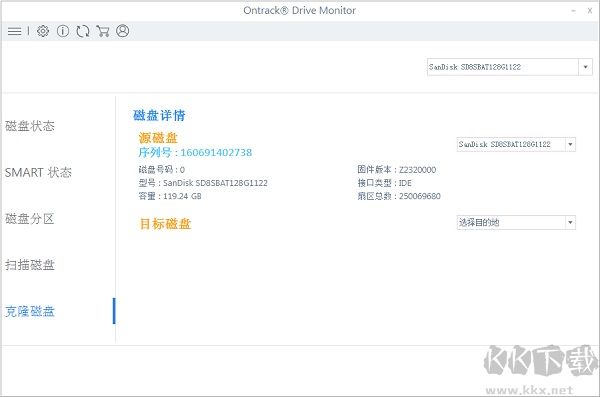Switch to SMART 状态 tab

click(38, 173)
